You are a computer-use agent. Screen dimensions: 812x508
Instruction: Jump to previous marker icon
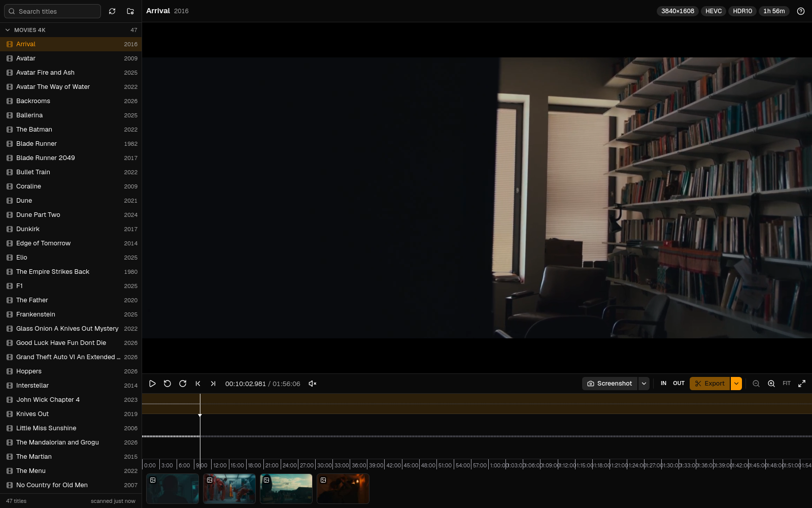point(198,384)
